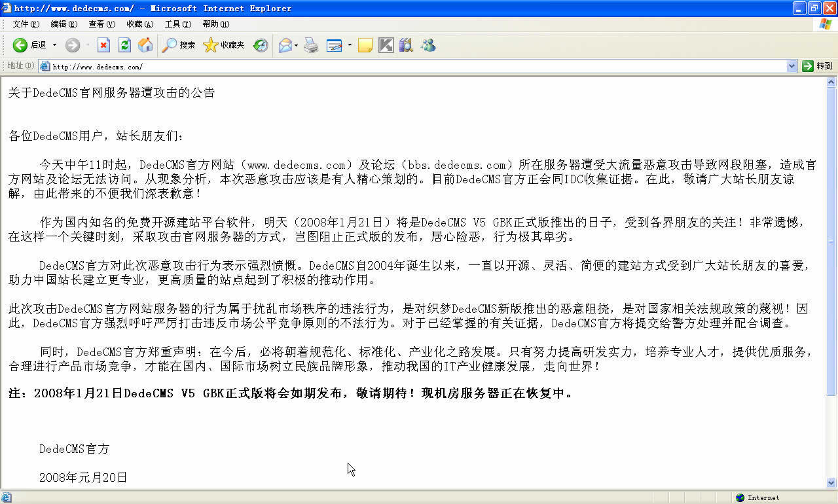Open the 工具(T) menu

178,24
